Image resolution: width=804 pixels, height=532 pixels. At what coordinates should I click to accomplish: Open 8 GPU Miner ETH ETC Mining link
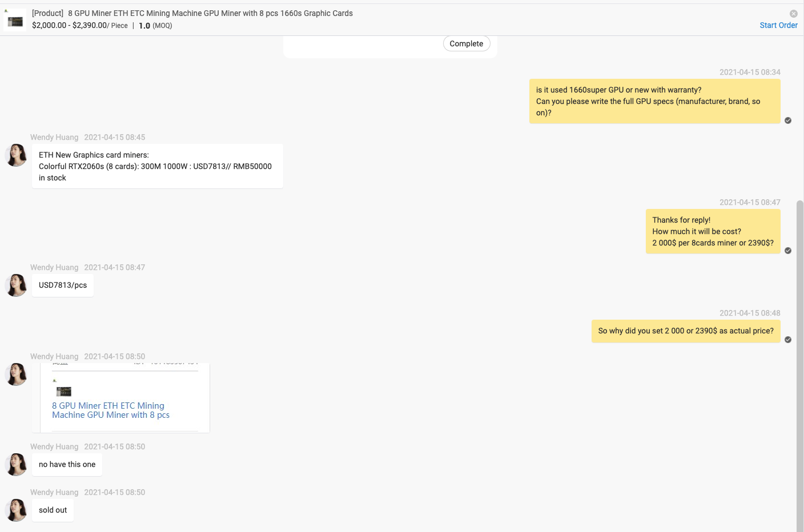coord(111,410)
